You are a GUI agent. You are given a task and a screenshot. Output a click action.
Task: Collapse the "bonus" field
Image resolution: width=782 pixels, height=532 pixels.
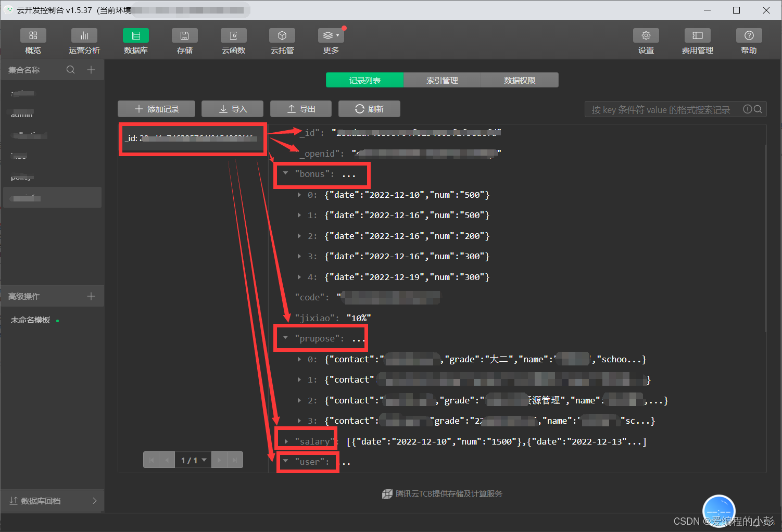coord(285,173)
